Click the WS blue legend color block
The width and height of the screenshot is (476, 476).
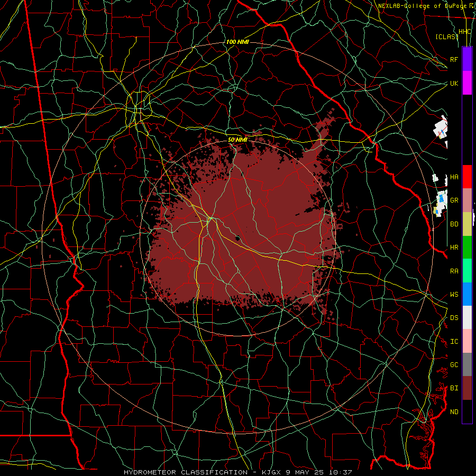click(467, 294)
